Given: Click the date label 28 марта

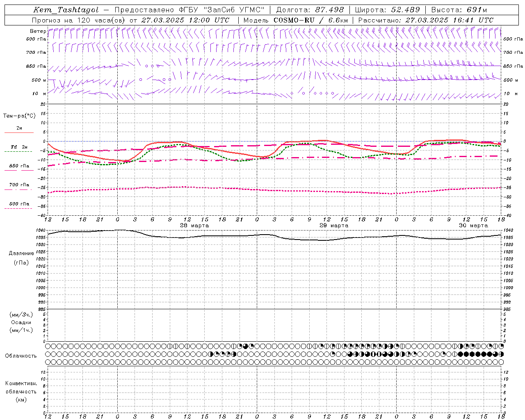Looking at the screenshot, I should [x=194, y=226].
